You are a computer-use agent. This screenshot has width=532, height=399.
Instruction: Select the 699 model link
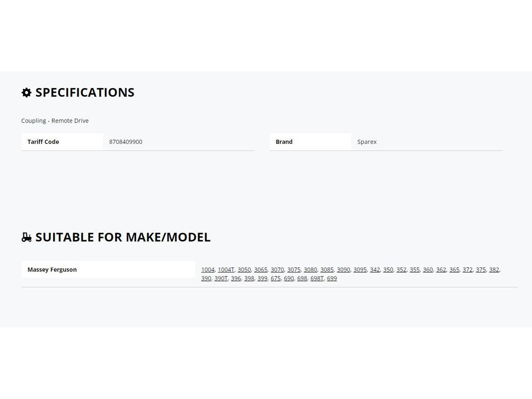pyautogui.click(x=332, y=278)
